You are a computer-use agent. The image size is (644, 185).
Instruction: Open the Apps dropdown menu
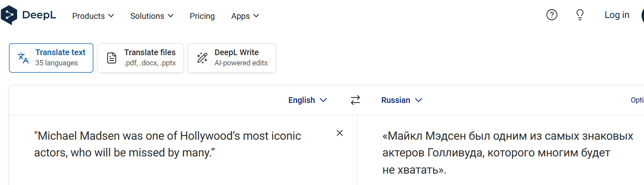pos(245,16)
